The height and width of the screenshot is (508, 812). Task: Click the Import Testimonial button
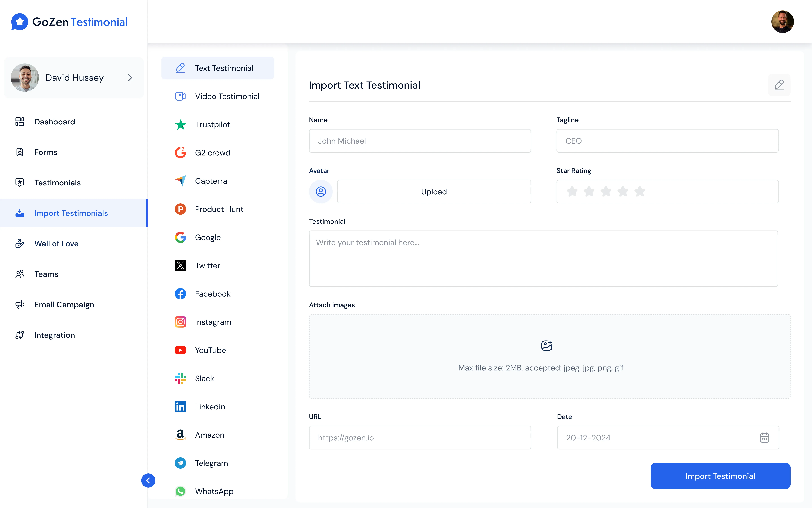pos(720,476)
